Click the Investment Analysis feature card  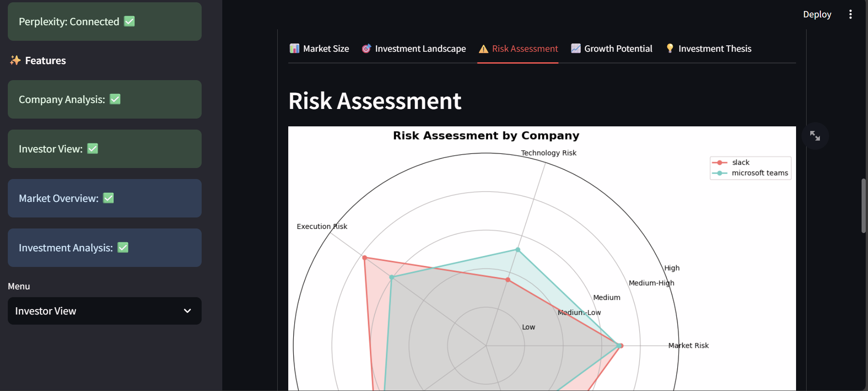pos(104,248)
